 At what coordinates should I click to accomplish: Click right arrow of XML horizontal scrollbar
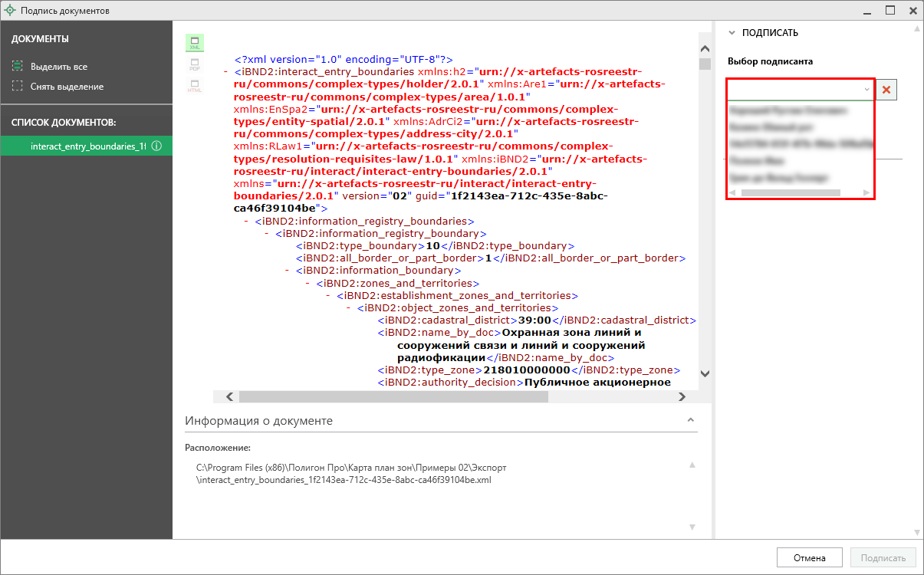coord(681,397)
